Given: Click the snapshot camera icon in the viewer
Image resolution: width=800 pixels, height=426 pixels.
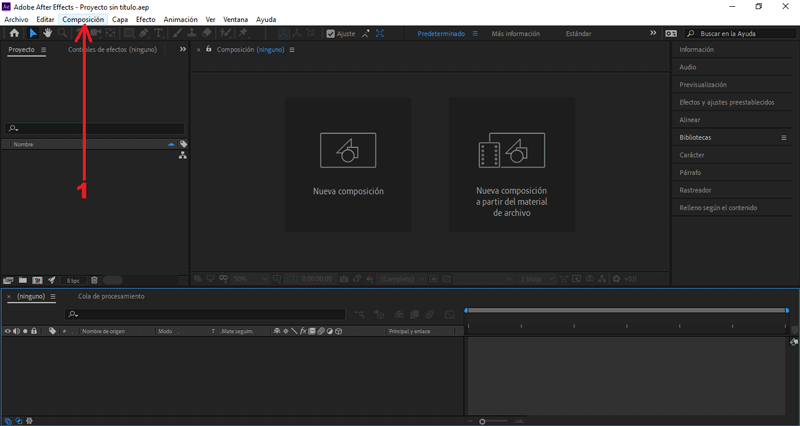Looking at the screenshot, I should coord(344,279).
